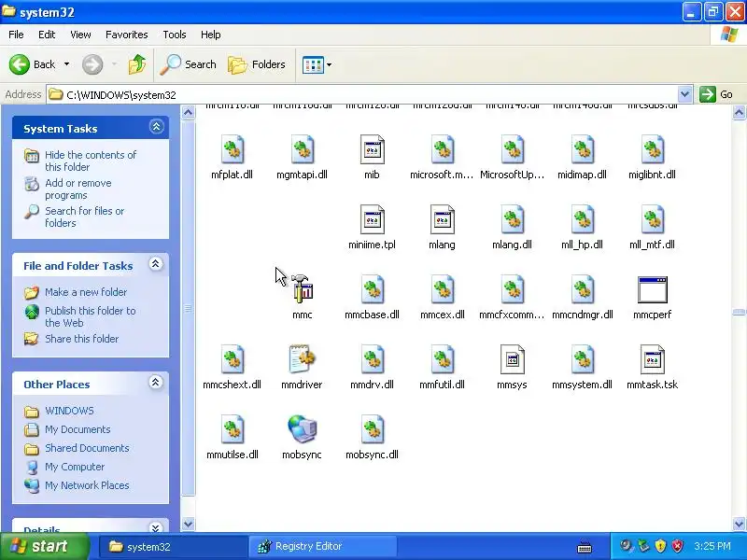
Task: Select the mmcbase.dll file icon
Action: 372,289
